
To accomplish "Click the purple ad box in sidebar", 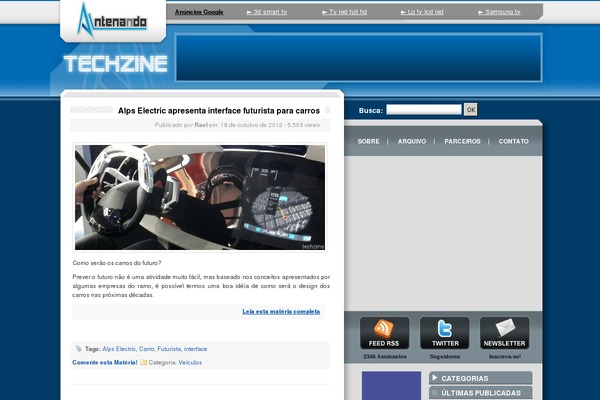I will (391, 385).
